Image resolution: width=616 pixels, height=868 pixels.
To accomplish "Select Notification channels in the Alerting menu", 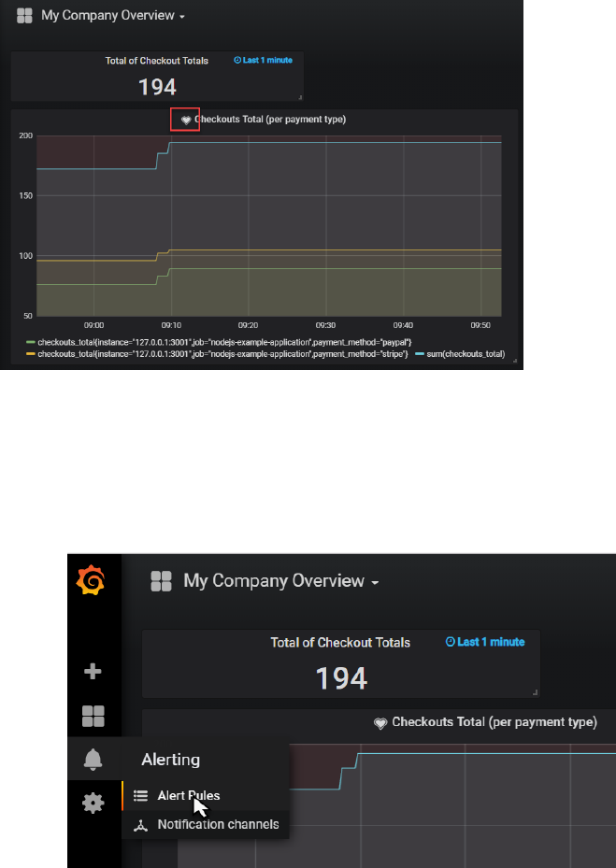I will click(218, 824).
